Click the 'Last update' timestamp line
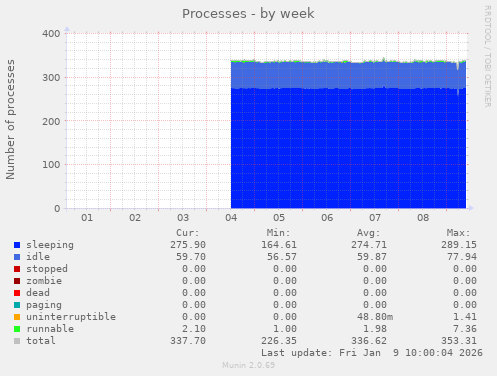497x376 pixels. (x=372, y=353)
